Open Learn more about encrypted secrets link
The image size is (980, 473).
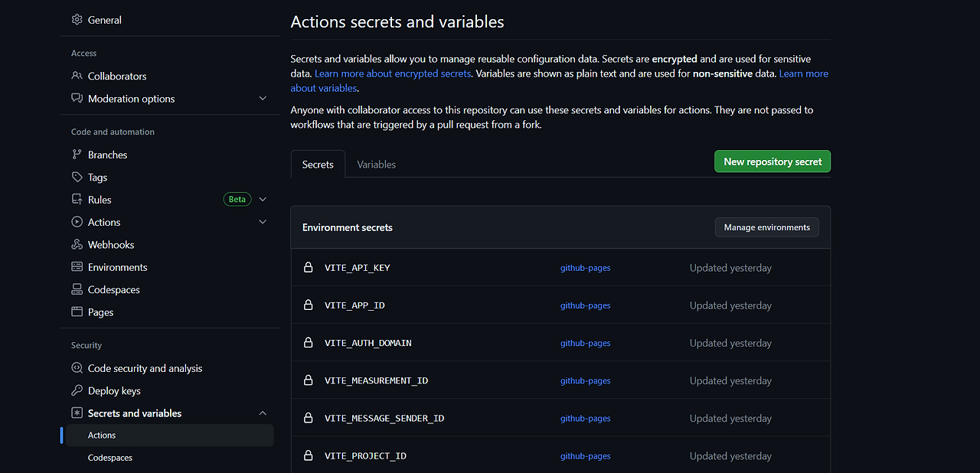pyautogui.click(x=393, y=73)
